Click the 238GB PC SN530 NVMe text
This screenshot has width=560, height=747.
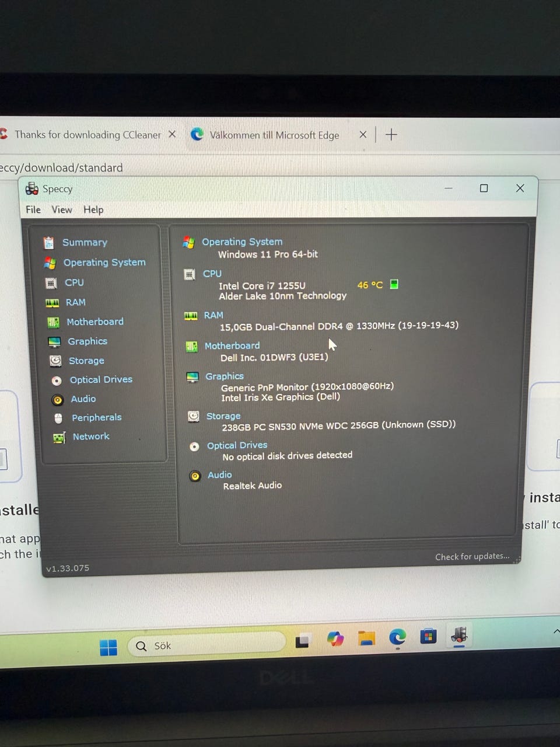point(338,426)
